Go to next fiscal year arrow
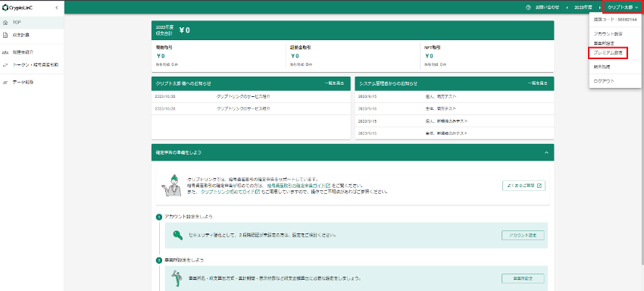The width and height of the screenshot is (644, 291). pyautogui.click(x=599, y=8)
